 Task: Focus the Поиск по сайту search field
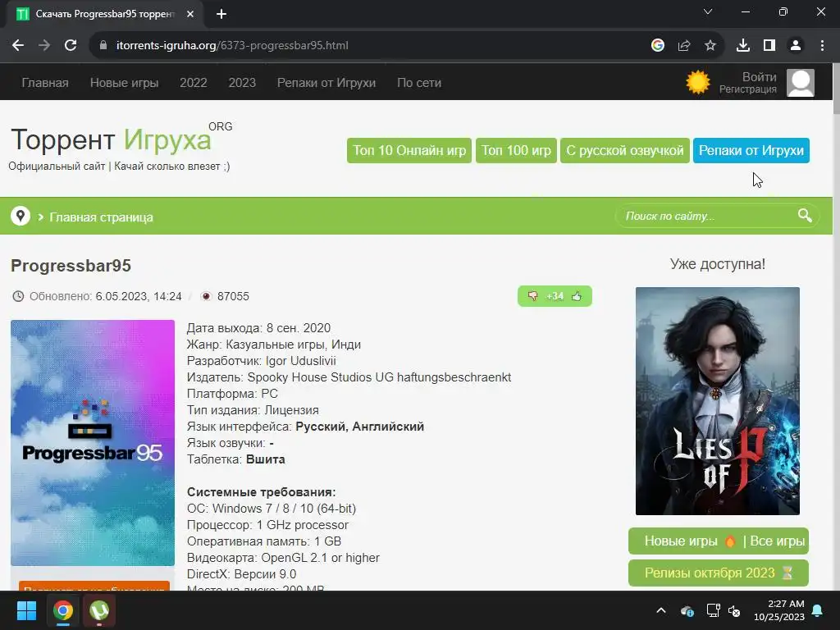coord(708,216)
